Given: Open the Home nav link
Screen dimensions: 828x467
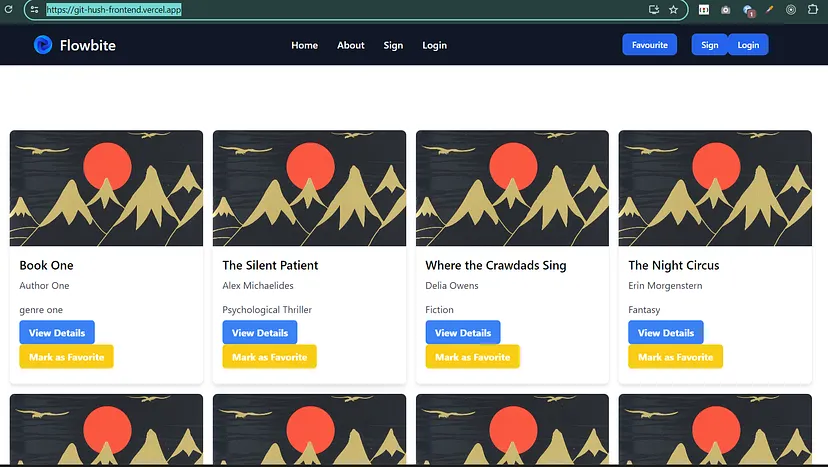Looking at the screenshot, I should pos(305,45).
